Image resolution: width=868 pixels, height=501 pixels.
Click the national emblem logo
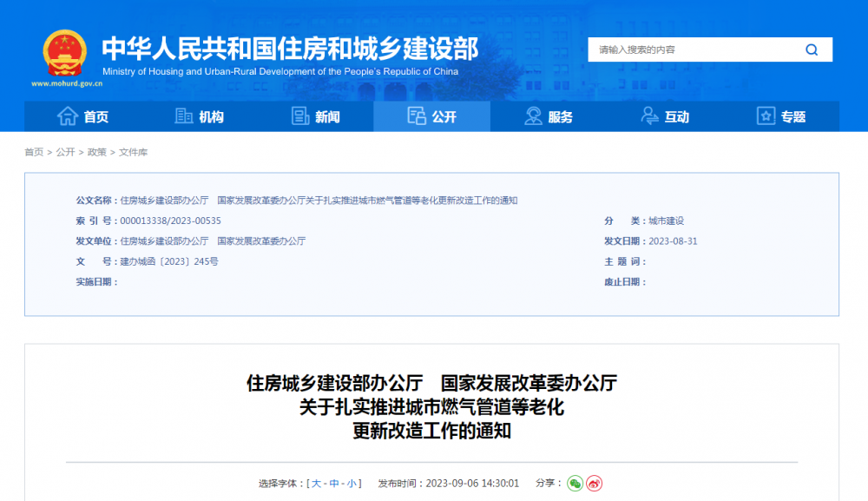coord(65,53)
